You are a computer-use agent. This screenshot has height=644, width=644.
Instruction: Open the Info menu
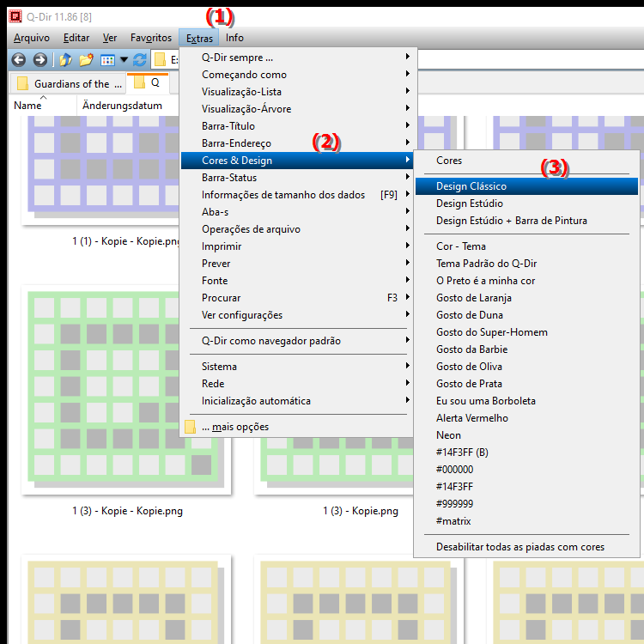[234, 38]
